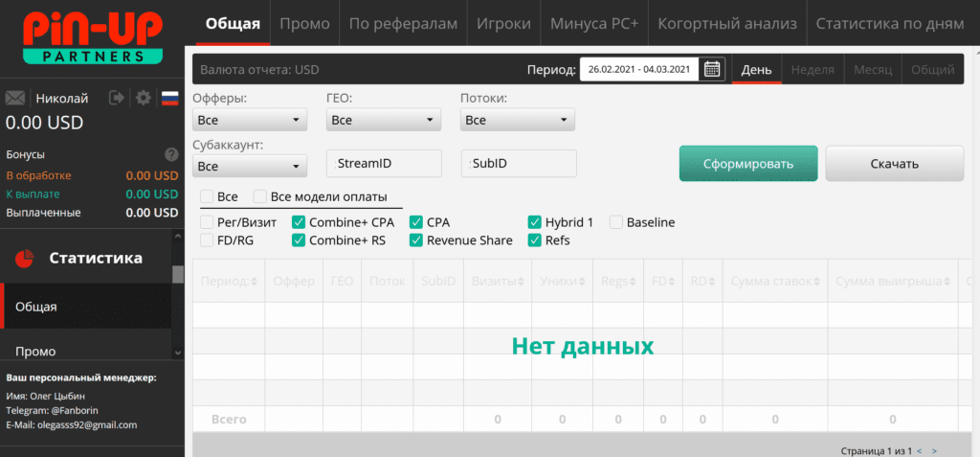
Task: Click the Поток column header
Action: (387, 282)
